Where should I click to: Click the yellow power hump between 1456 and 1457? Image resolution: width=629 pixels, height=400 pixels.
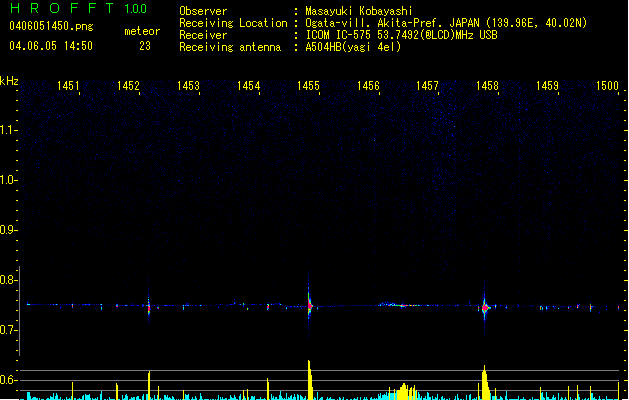pos(404,392)
